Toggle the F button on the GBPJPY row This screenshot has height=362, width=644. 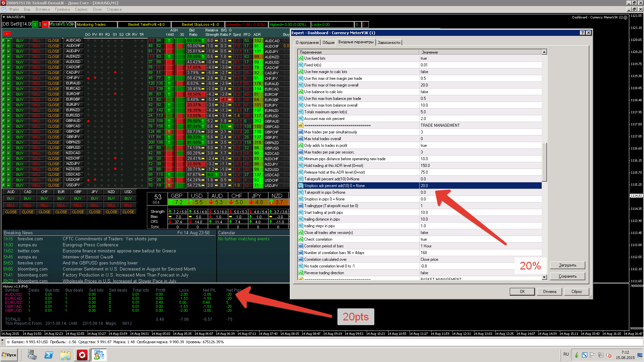click(x=4, y=137)
